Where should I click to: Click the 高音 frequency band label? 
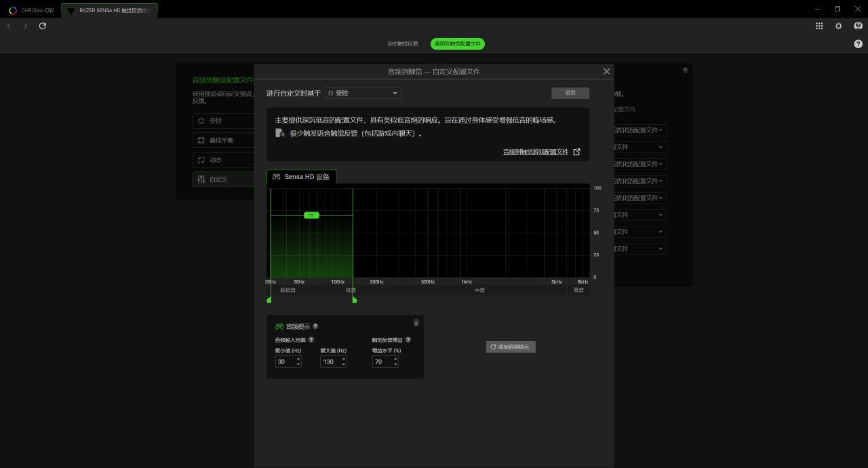click(x=578, y=290)
